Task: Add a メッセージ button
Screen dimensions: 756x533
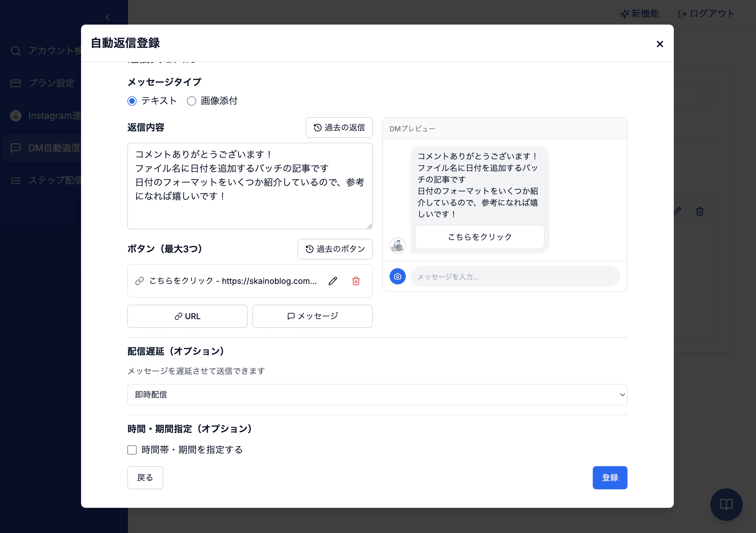Action: click(x=313, y=316)
